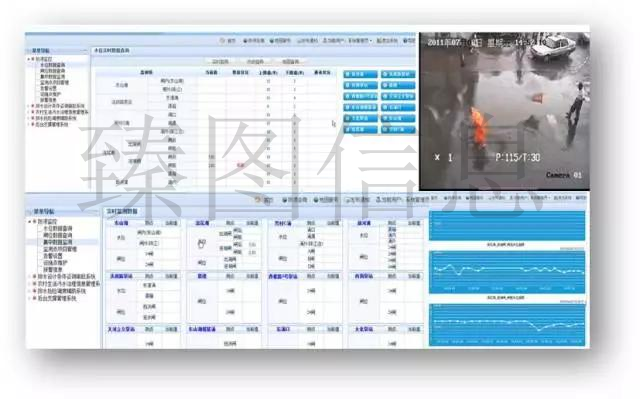Select third tab above the upper data table
The height and width of the screenshot is (399, 640).
(x=291, y=62)
